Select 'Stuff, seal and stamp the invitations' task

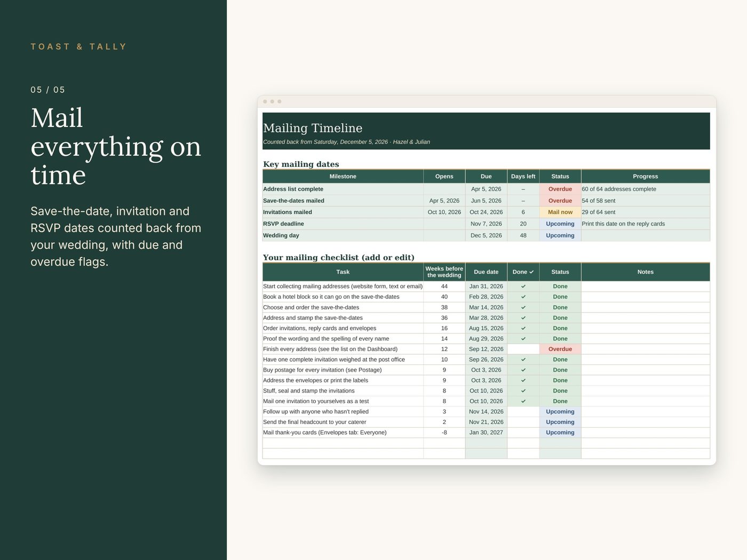pos(343,391)
